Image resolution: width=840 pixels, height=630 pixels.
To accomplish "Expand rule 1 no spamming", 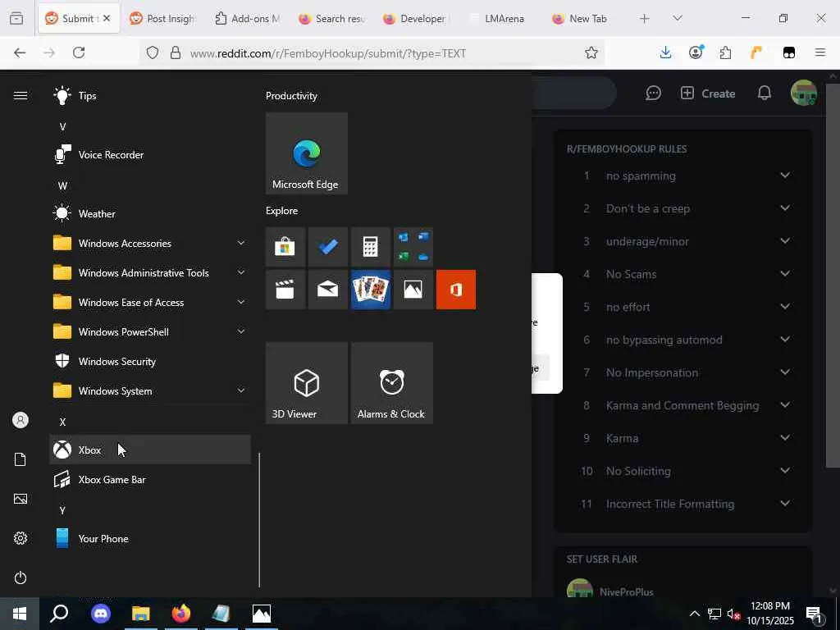I will pos(785,176).
